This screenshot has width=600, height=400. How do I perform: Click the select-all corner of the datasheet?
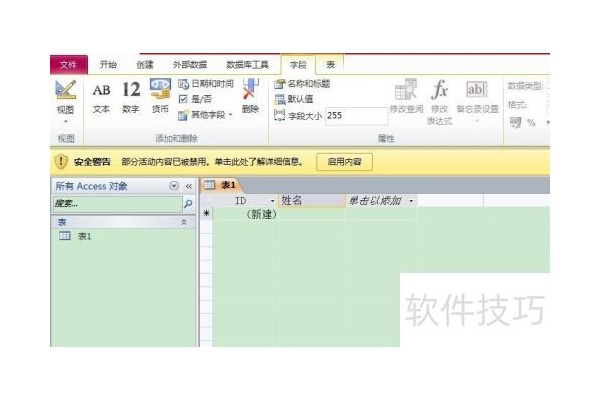[206, 200]
